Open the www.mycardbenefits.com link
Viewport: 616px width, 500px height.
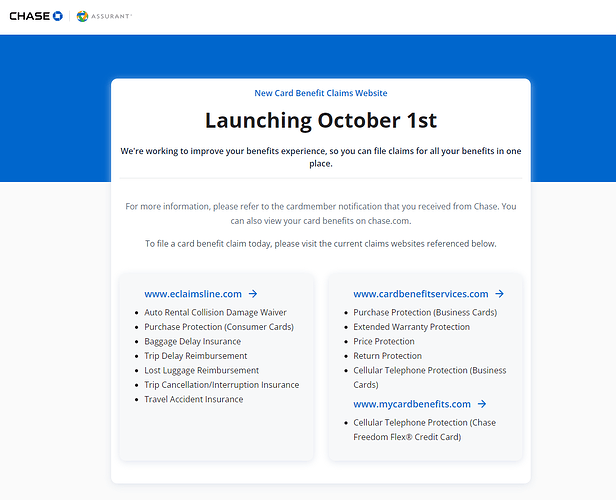411,404
